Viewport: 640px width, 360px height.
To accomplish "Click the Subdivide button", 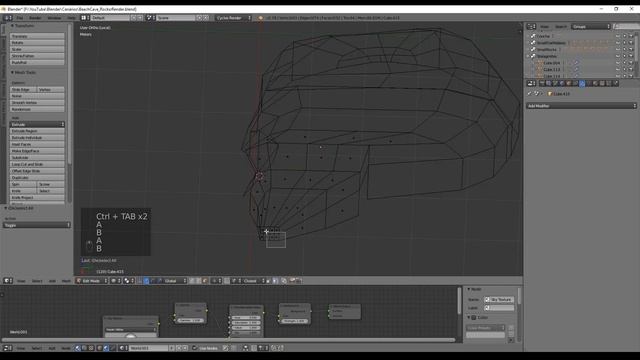I will 37,158.
